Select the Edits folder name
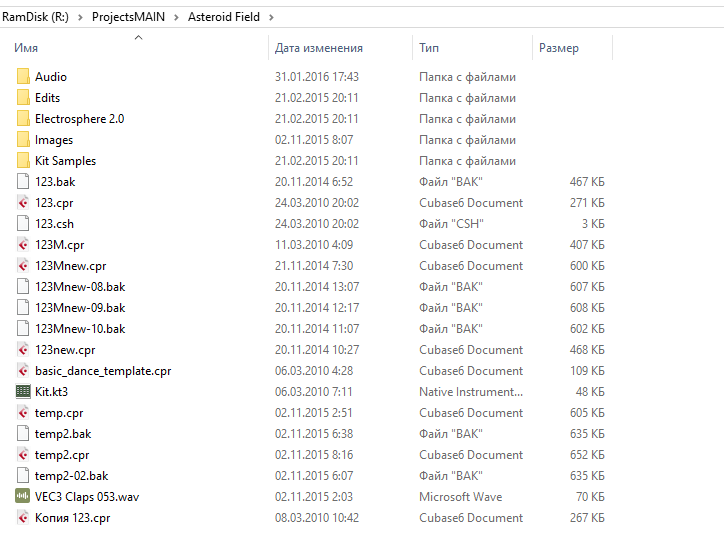The image size is (724, 552). click(x=48, y=98)
